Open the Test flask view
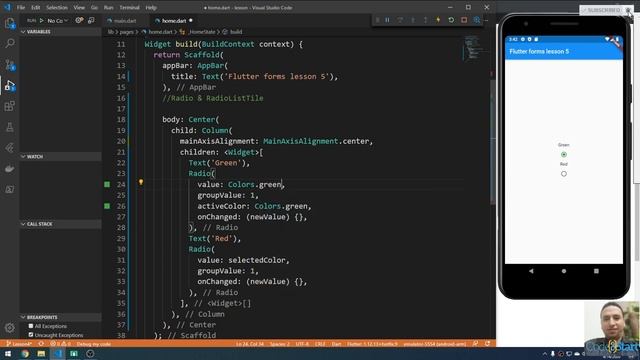The width and height of the screenshot is (640, 360). point(9,127)
